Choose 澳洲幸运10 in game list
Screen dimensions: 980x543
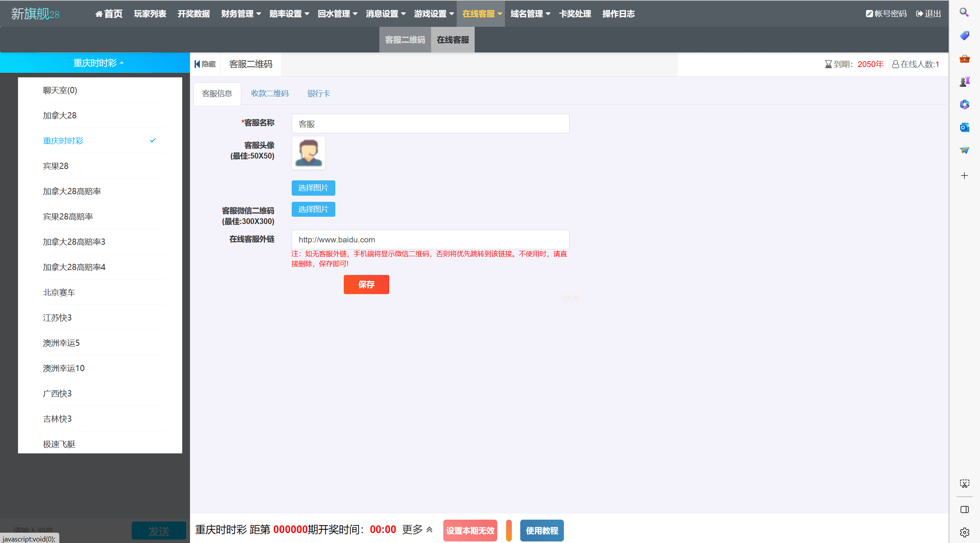(x=104, y=368)
